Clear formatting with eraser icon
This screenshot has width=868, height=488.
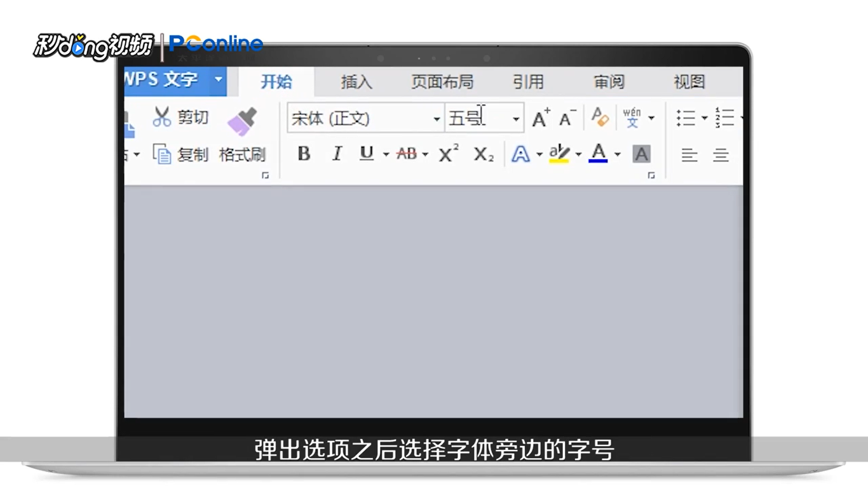click(600, 117)
